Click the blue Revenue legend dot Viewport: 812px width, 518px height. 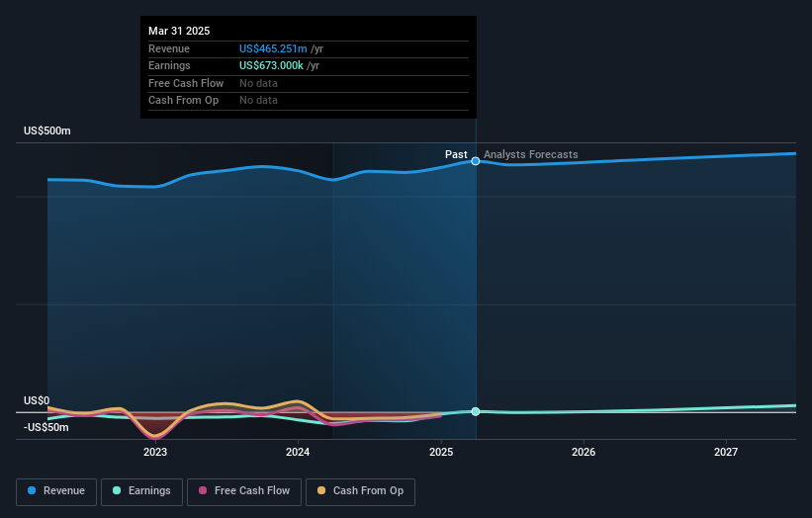[32, 490]
